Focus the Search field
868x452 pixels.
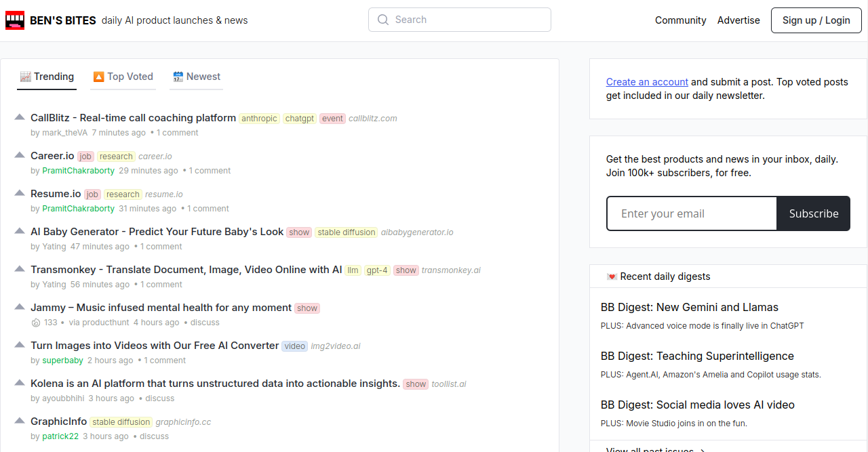click(460, 20)
